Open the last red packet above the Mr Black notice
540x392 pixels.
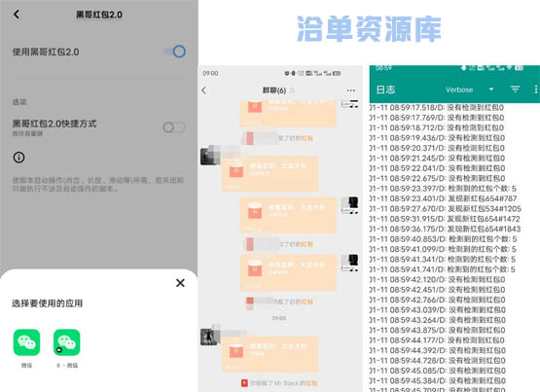click(x=270, y=354)
